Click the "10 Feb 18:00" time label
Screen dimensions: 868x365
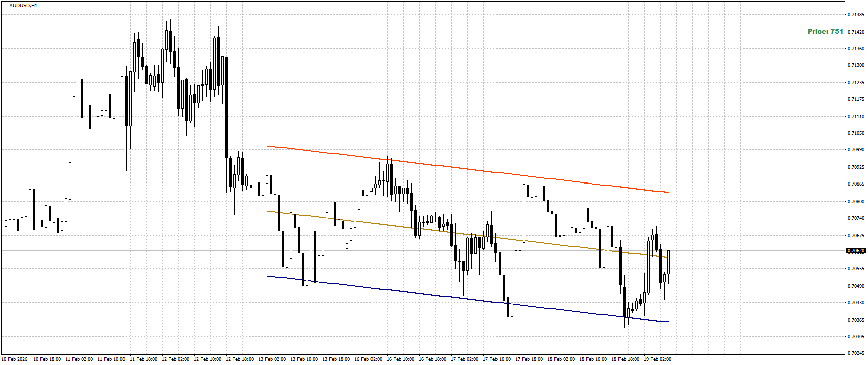pyautogui.click(x=47, y=359)
